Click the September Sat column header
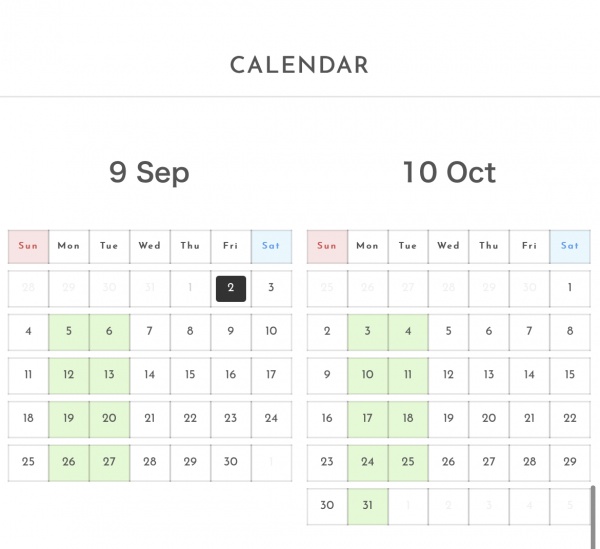600x549 pixels. (x=271, y=246)
